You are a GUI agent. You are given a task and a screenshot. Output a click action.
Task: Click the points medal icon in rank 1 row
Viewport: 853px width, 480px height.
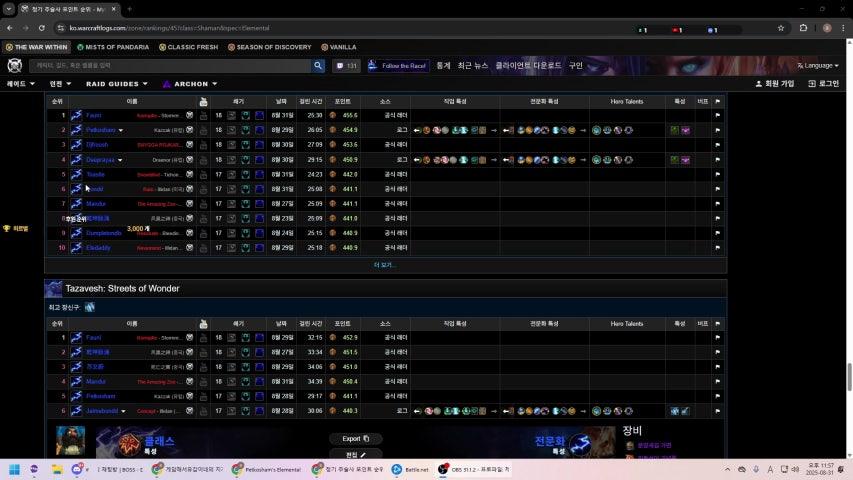[333, 115]
